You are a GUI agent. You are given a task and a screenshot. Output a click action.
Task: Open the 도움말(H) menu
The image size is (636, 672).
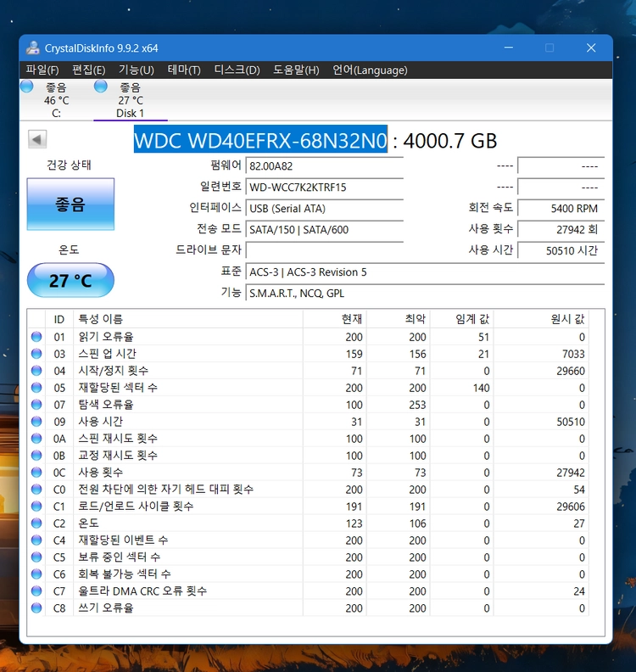(296, 70)
